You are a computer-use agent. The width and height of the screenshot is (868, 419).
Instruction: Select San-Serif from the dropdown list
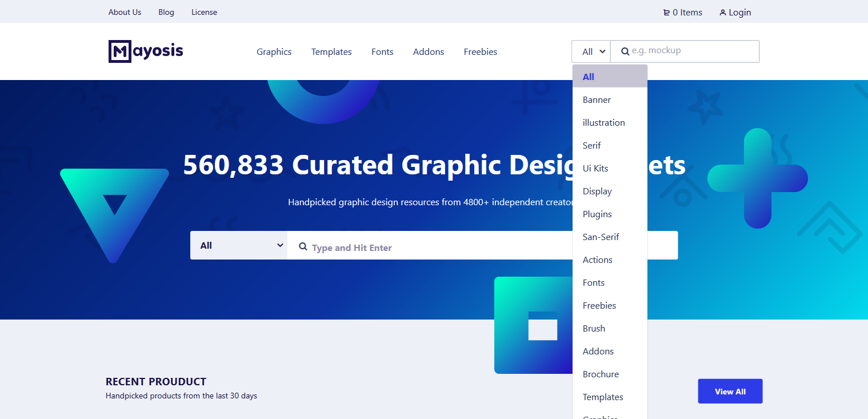coord(610,237)
